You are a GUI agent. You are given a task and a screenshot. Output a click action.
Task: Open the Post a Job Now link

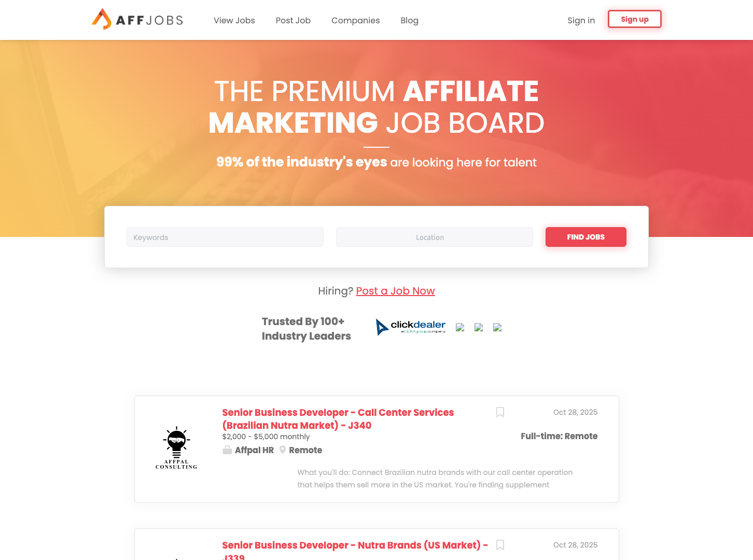pos(395,291)
